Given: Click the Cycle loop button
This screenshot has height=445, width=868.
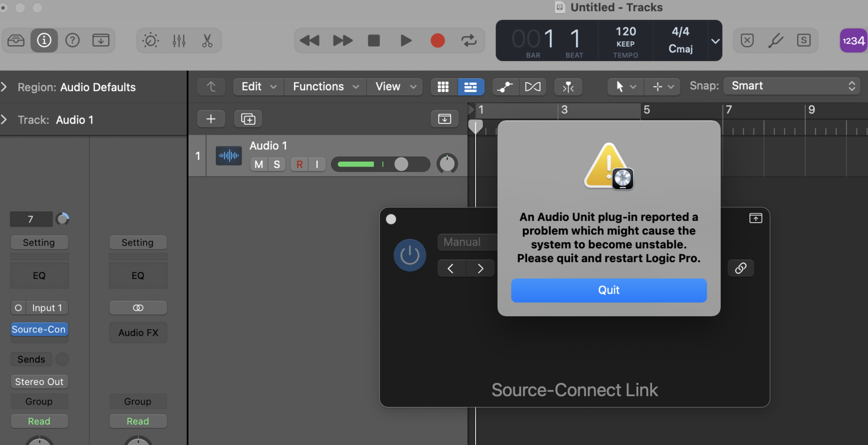Looking at the screenshot, I should (469, 40).
